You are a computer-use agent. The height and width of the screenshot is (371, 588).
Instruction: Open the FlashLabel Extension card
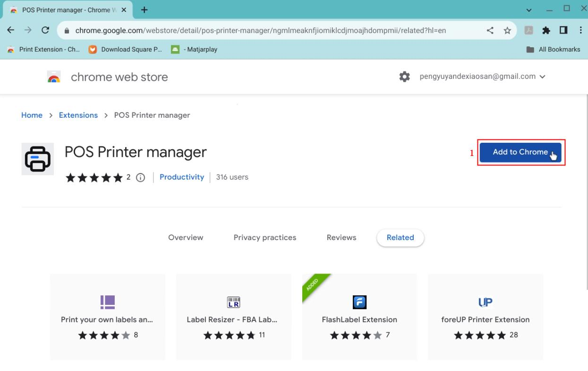(359, 317)
